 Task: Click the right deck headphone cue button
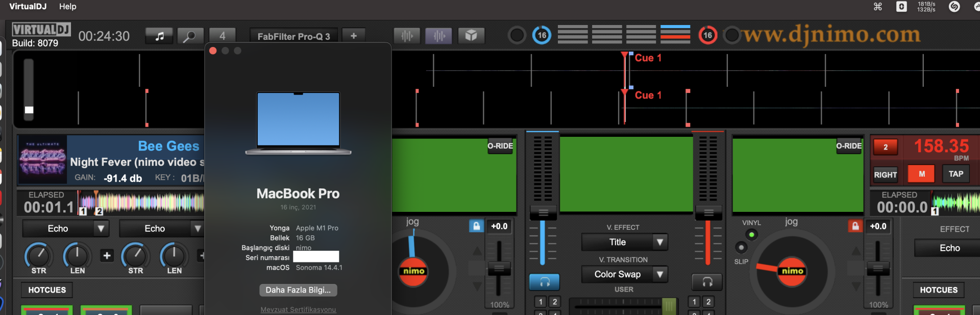707,281
